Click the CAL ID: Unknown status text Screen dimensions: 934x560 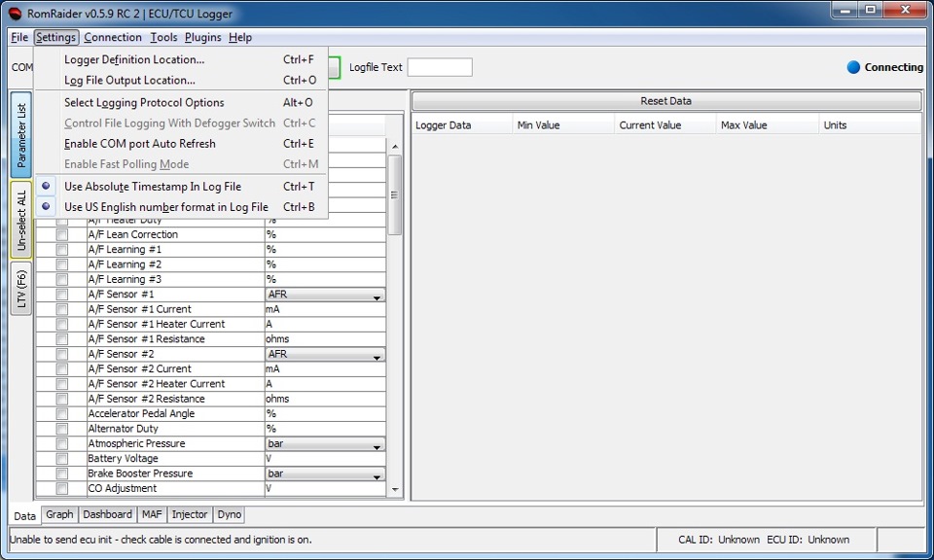click(718, 540)
